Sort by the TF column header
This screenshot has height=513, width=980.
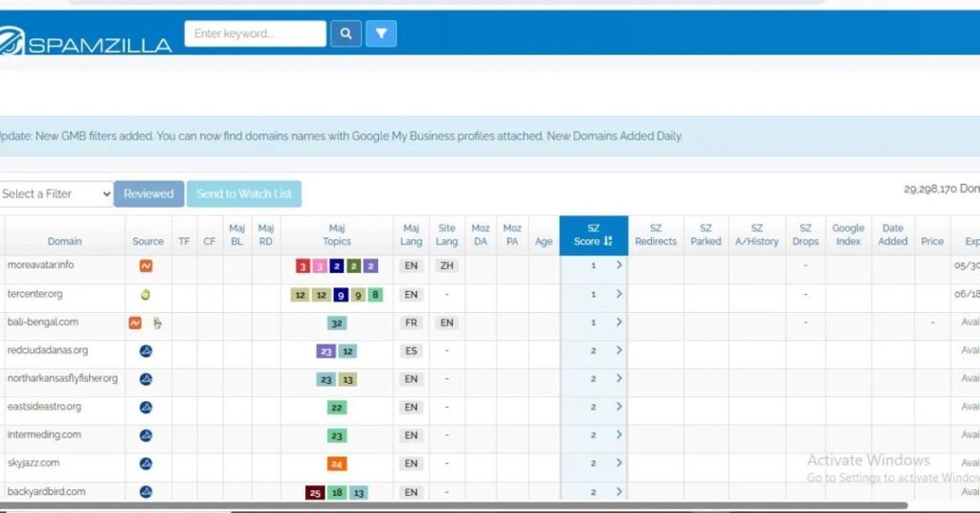[184, 241]
